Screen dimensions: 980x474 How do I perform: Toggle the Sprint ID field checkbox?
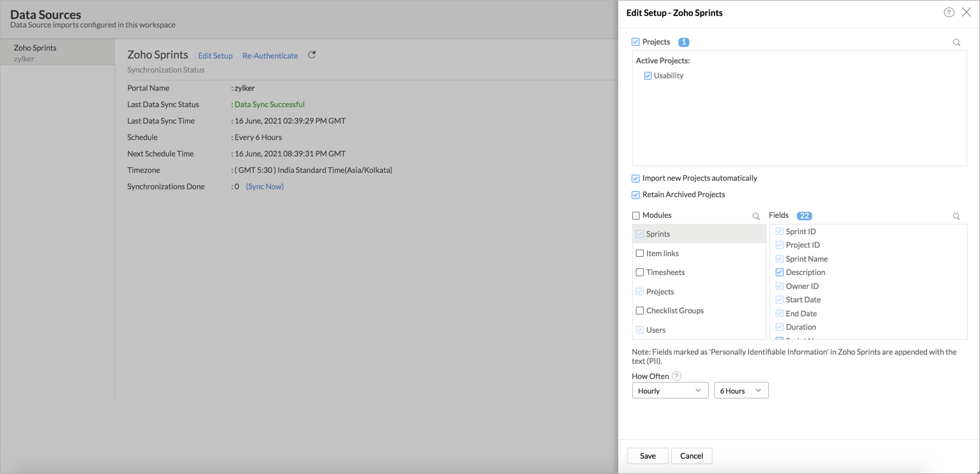(x=779, y=231)
